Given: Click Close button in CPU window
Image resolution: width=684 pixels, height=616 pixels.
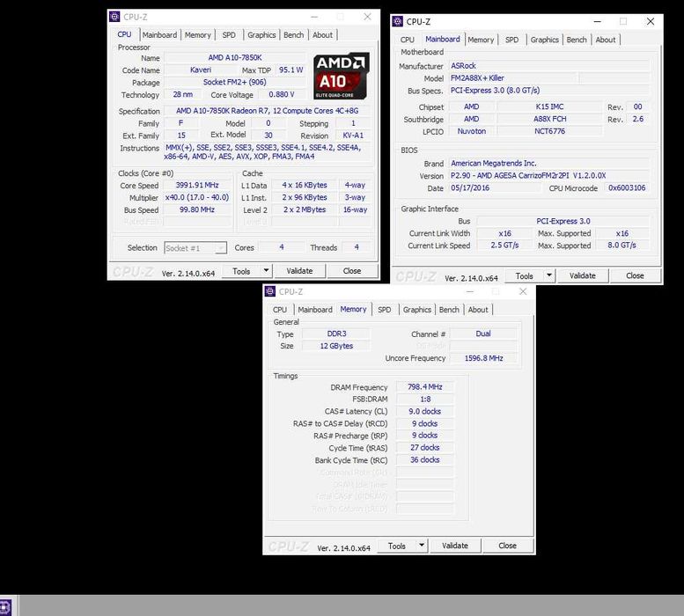Looking at the screenshot, I should 352,271.
